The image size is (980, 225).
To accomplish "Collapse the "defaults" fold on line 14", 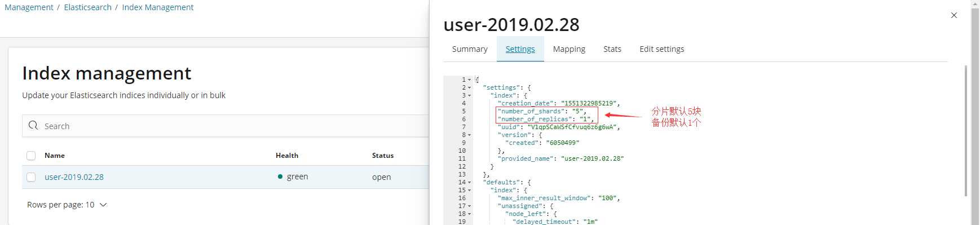I will [x=469, y=182].
